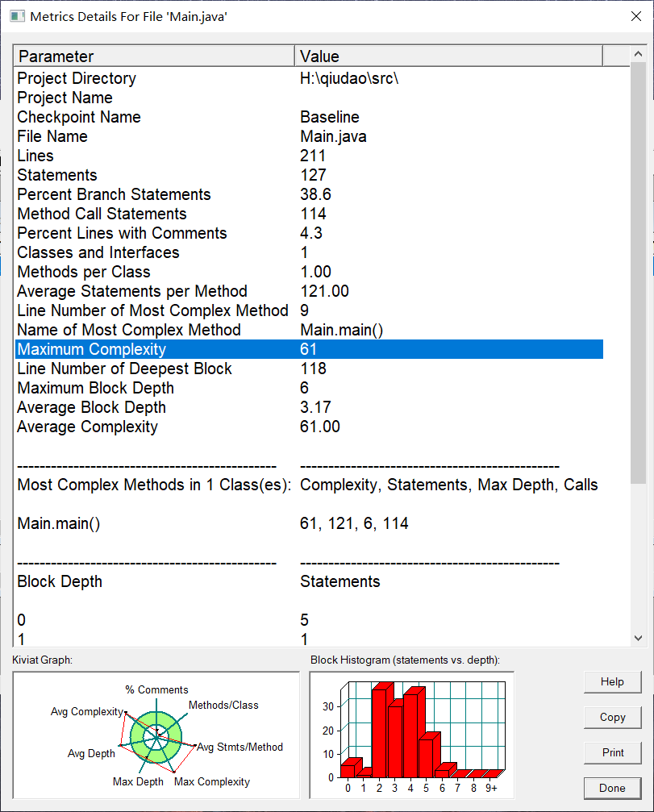The width and height of the screenshot is (654, 812).
Task: Select Line Number of Deepest Block row
Action: pos(309,369)
